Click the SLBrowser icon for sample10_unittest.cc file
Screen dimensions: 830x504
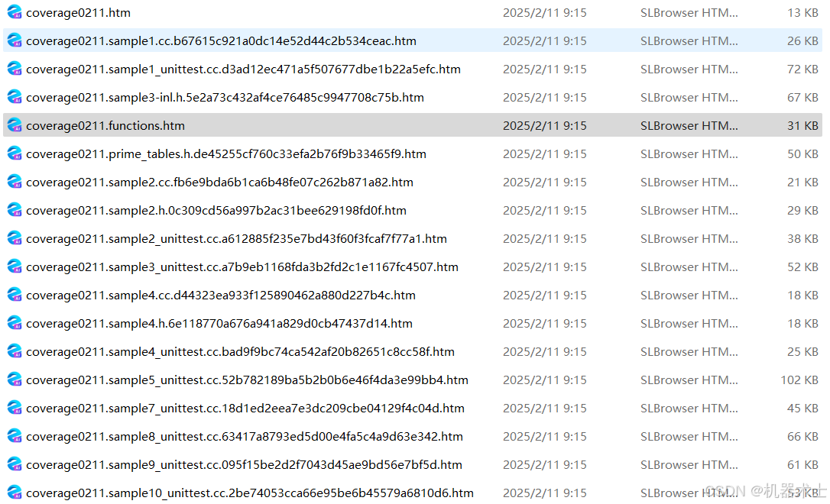(14, 493)
